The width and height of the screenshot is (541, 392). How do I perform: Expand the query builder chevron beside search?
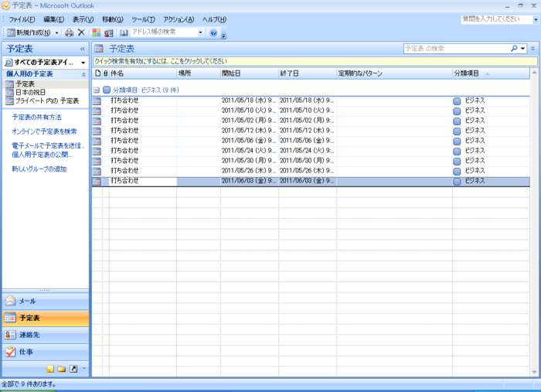pos(532,48)
